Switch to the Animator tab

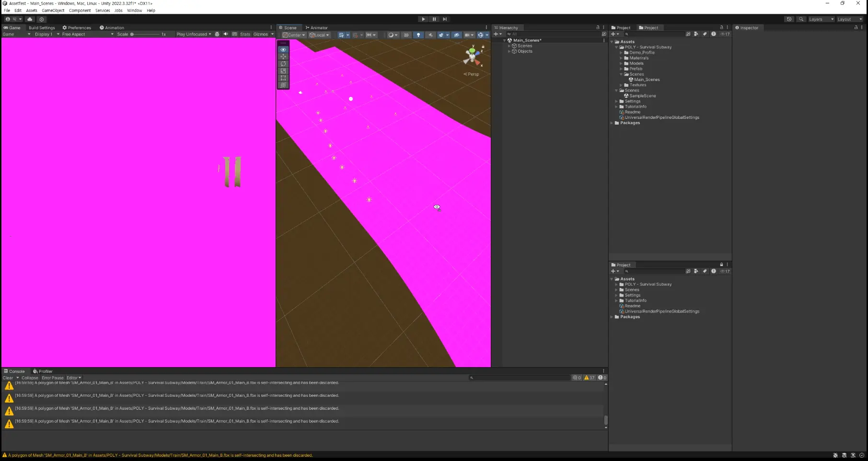coord(316,28)
